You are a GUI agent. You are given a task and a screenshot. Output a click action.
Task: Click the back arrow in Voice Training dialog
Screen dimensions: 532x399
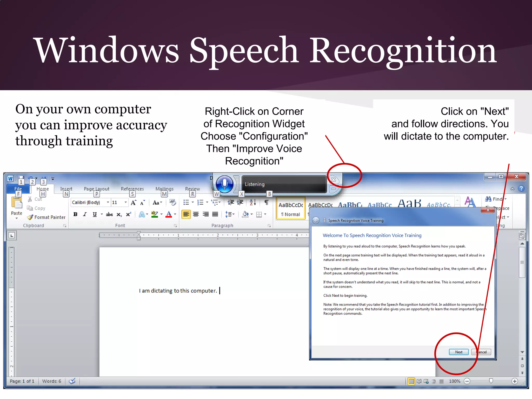(x=316, y=220)
